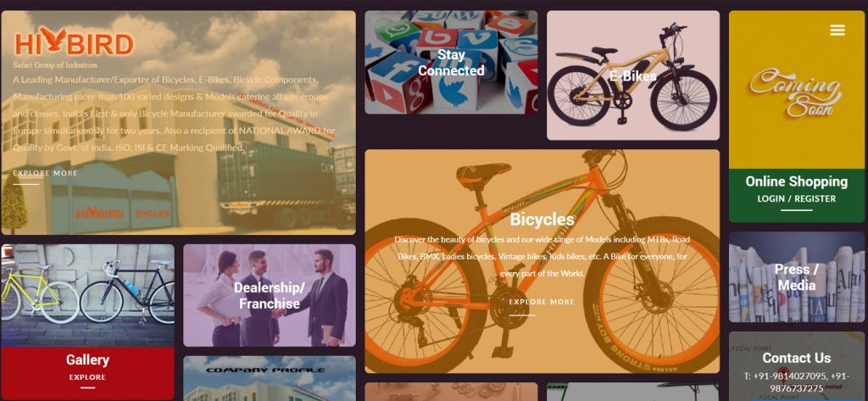
Task: Click LOGIN / REGISTER link
Action: tap(796, 199)
